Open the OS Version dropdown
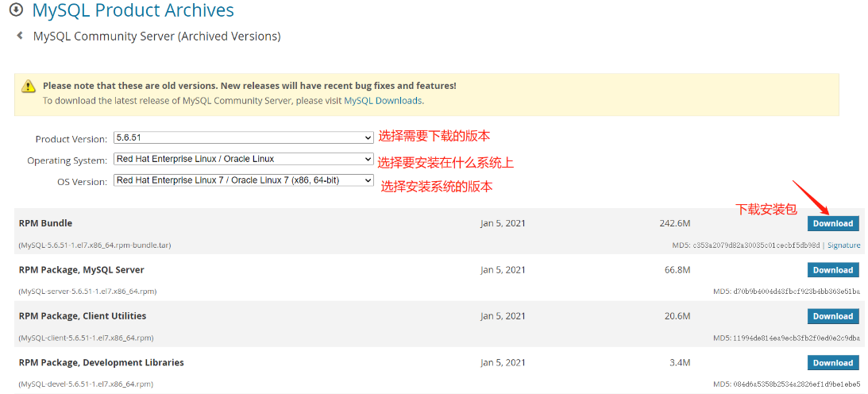The width and height of the screenshot is (868, 394). [x=243, y=180]
